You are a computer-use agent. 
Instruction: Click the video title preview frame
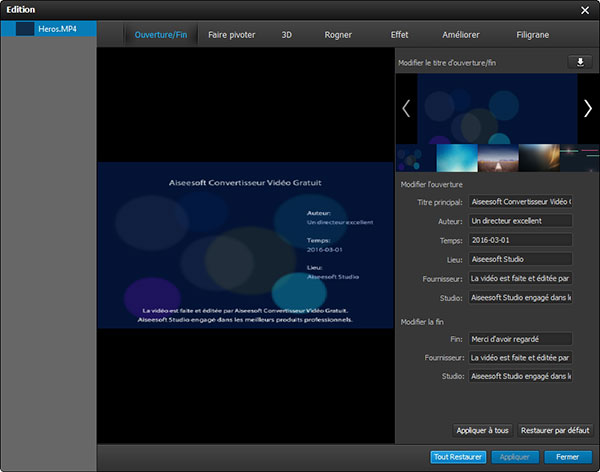pyautogui.click(x=245, y=245)
